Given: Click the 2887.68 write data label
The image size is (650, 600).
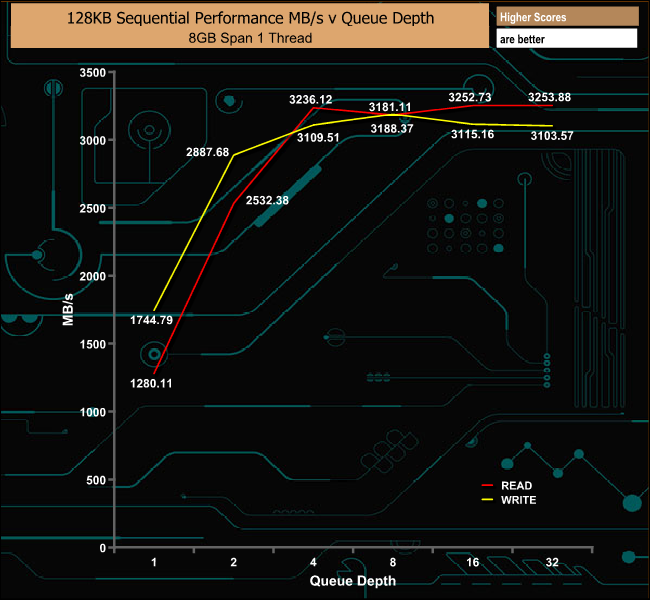Looking at the screenshot, I should 207,152.
